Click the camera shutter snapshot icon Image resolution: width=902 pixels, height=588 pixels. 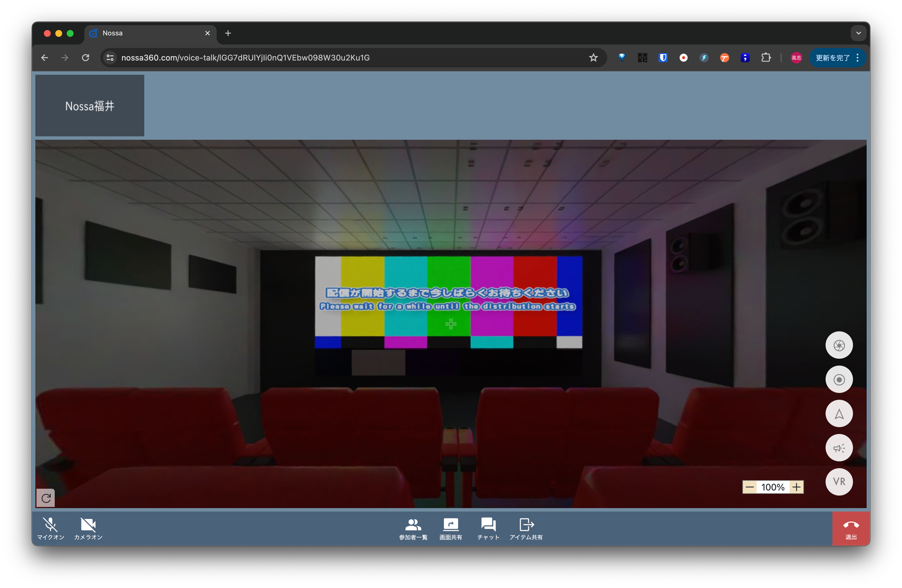[839, 345]
